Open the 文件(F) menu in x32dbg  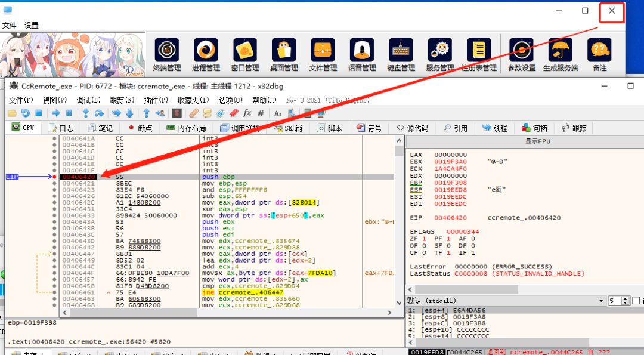coord(21,100)
